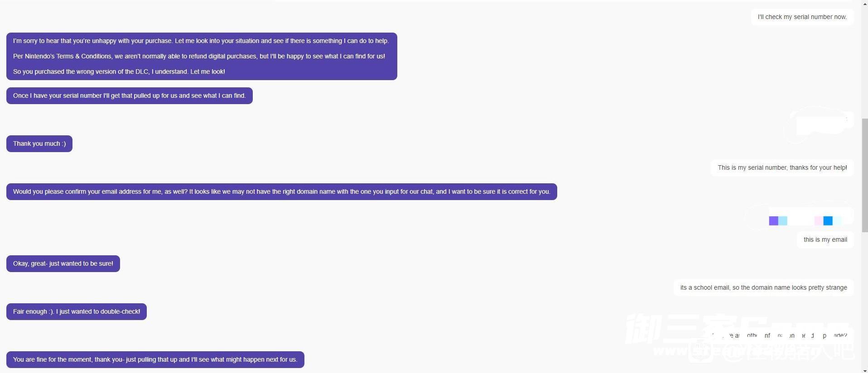Select the "this is my email" message
868x373 pixels.
click(x=825, y=240)
